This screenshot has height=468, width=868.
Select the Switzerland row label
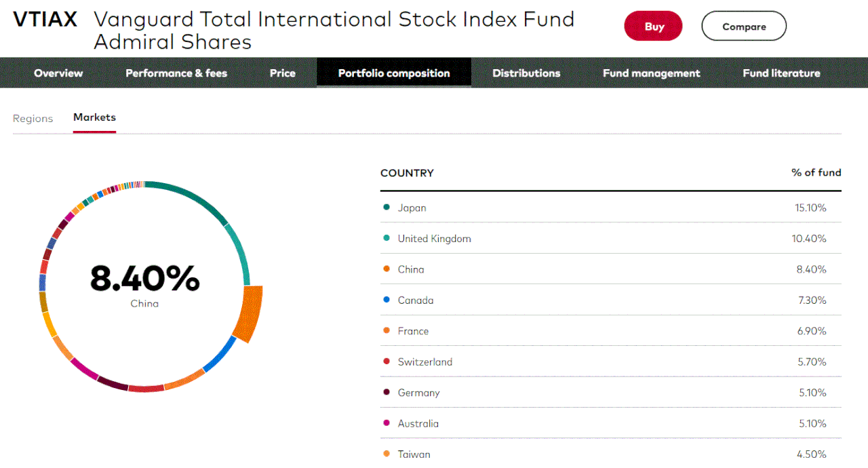[x=425, y=362]
